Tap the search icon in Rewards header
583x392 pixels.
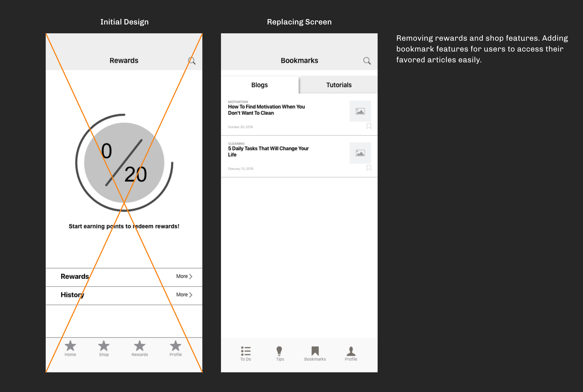pos(192,61)
